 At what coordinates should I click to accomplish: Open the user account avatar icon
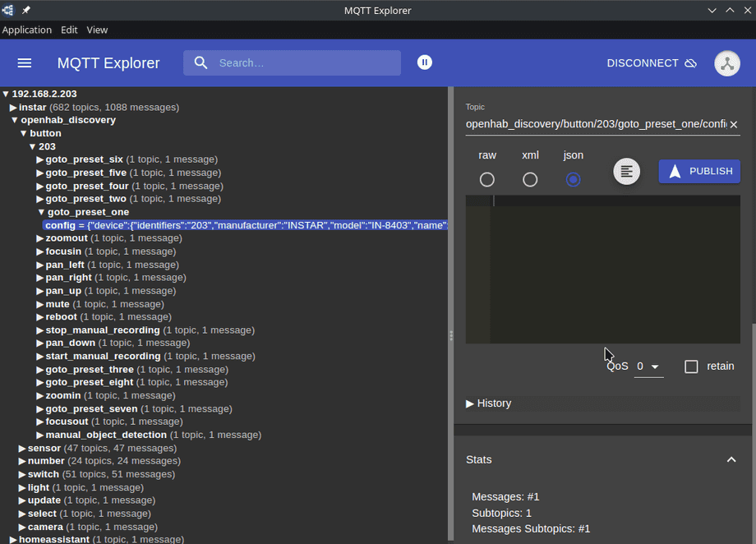(726, 62)
